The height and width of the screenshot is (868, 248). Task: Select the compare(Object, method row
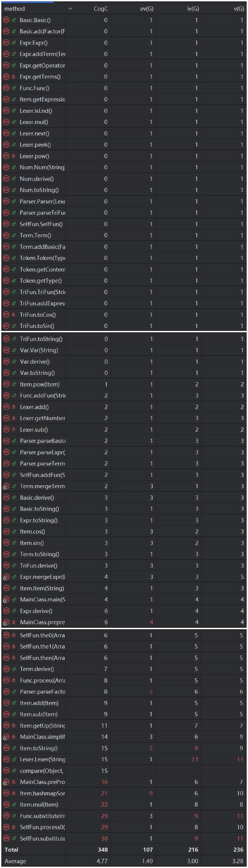point(41,771)
